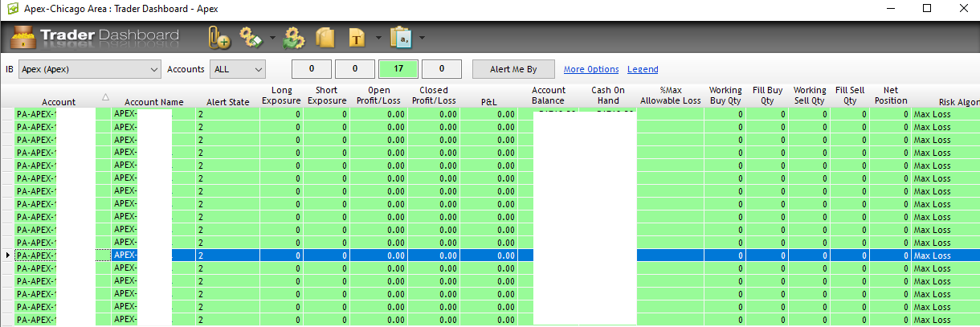Click the Short Exposure column header

click(x=327, y=96)
